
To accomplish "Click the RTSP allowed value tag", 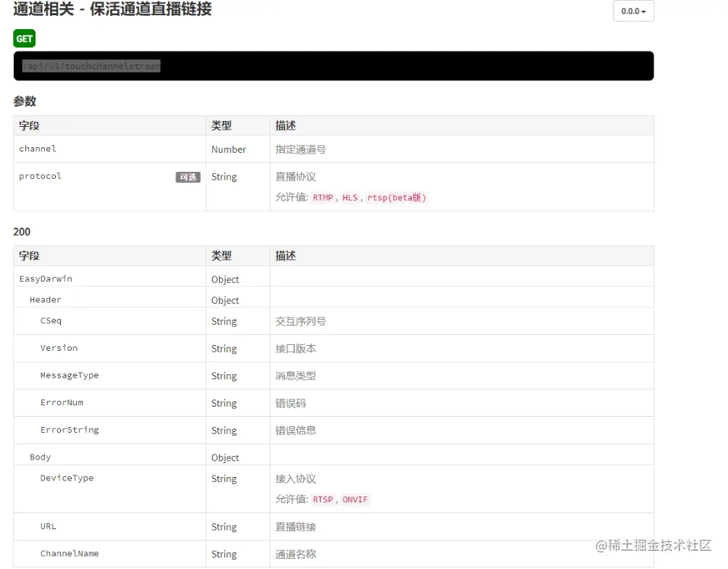I will coord(323,499).
